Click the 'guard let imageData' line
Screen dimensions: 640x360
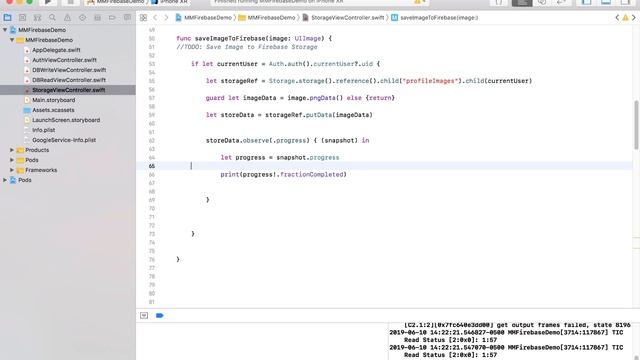coord(300,98)
